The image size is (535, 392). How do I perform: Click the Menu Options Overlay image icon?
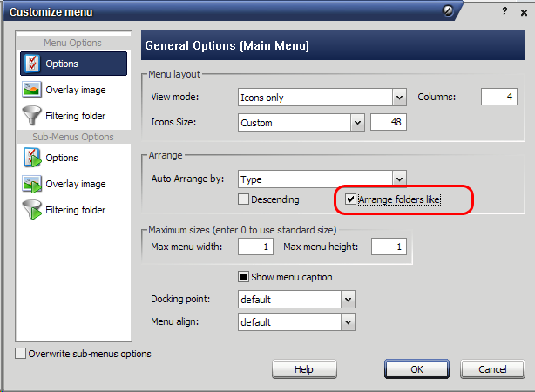[x=31, y=90]
